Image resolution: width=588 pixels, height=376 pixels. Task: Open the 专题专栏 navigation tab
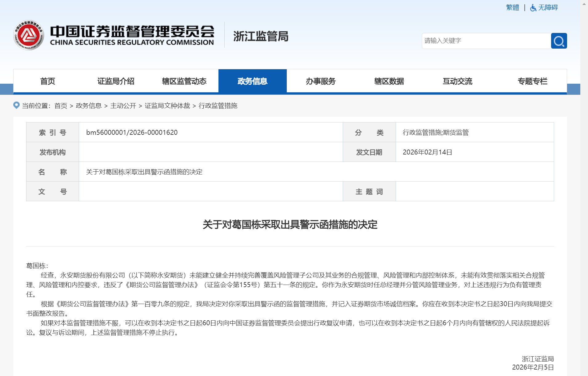pyautogui.click(x=532, y=81)
